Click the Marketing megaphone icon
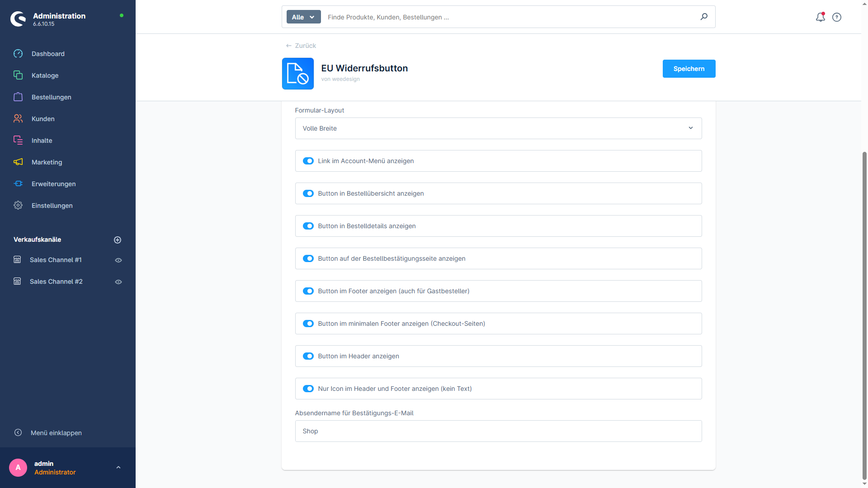 pyautogui.click(x=18, y=162)
